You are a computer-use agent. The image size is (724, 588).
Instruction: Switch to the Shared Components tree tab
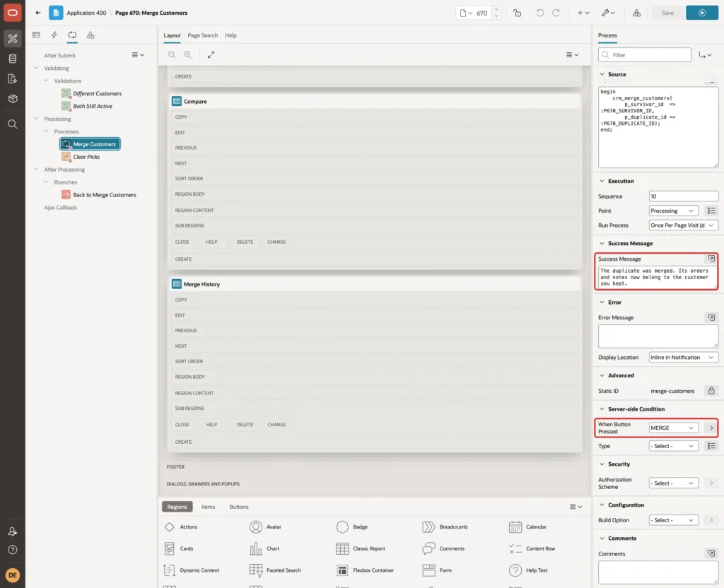pyautogui.click(x=90, y=35)
